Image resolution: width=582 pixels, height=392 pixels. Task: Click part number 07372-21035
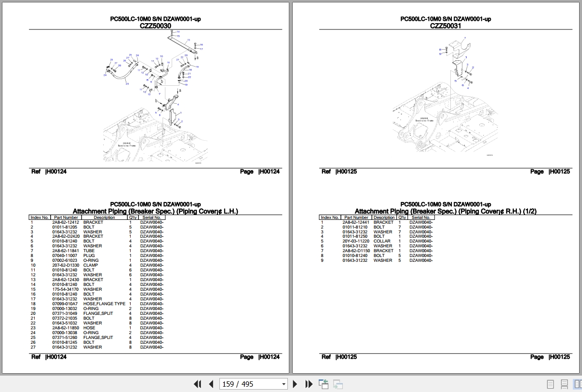pyautogui.click(x=65, y=318)
